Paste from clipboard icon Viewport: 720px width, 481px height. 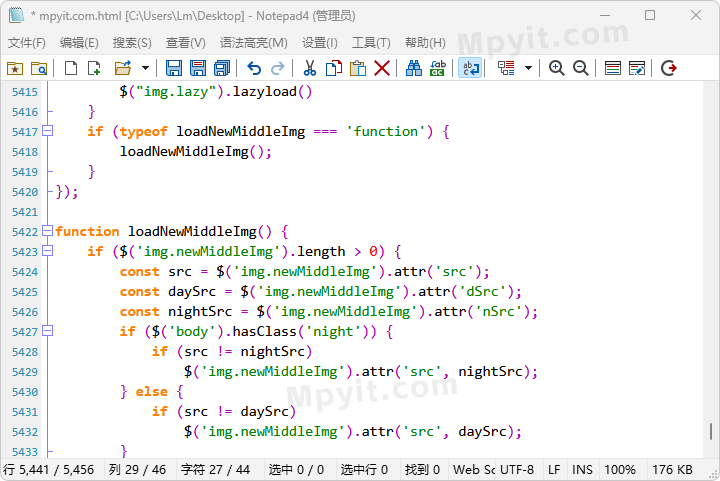tap(358, 68)
